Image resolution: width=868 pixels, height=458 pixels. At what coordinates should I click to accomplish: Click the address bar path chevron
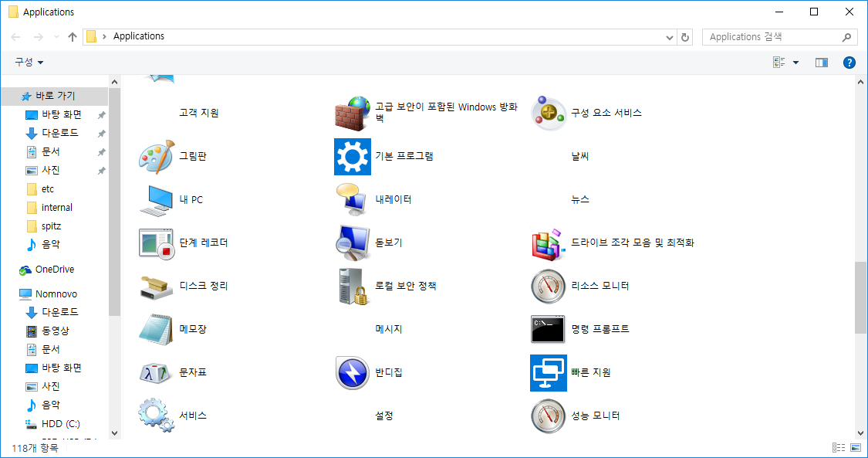pyautogui.click(x=105, y=36)
